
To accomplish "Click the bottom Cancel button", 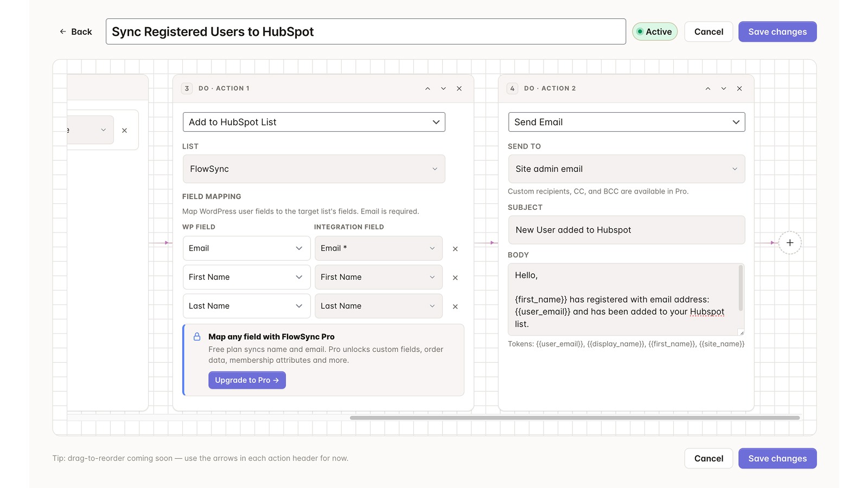I will click(x=709, y=458).
